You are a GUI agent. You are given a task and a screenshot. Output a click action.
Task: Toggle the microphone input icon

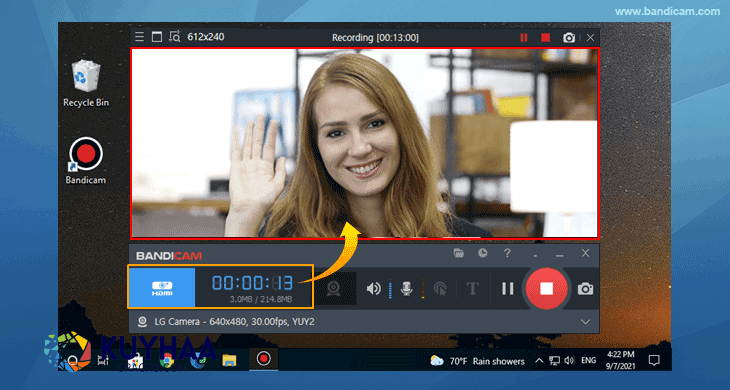[406, 289]
